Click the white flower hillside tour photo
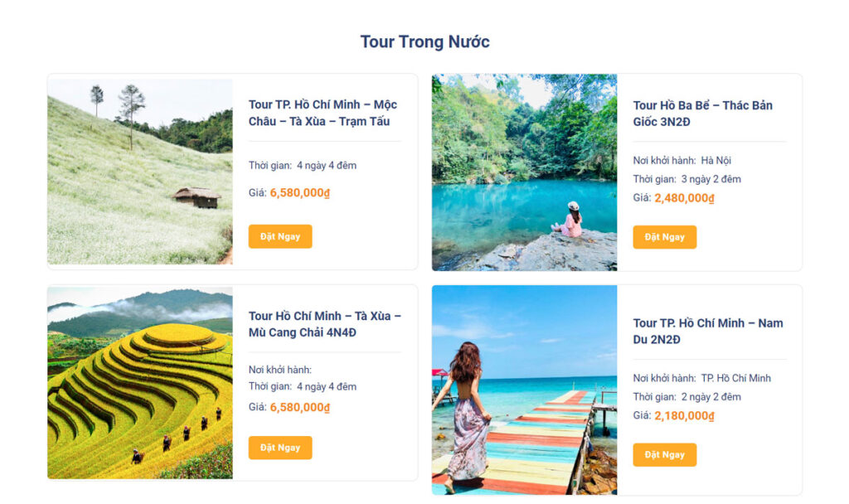 tap(140, 172)
